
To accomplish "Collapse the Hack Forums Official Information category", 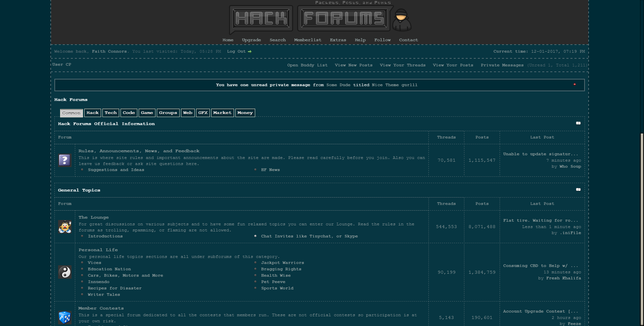I will [x=578, y=123].
